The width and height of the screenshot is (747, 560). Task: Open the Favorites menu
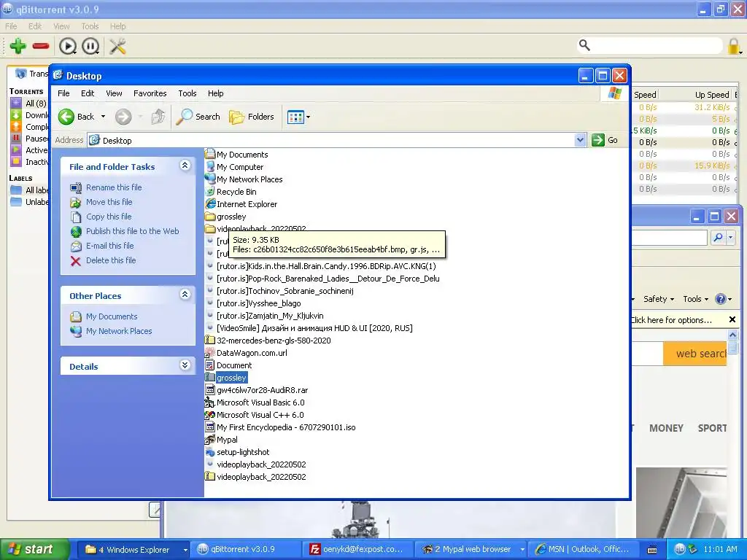[x=150, y=93]
